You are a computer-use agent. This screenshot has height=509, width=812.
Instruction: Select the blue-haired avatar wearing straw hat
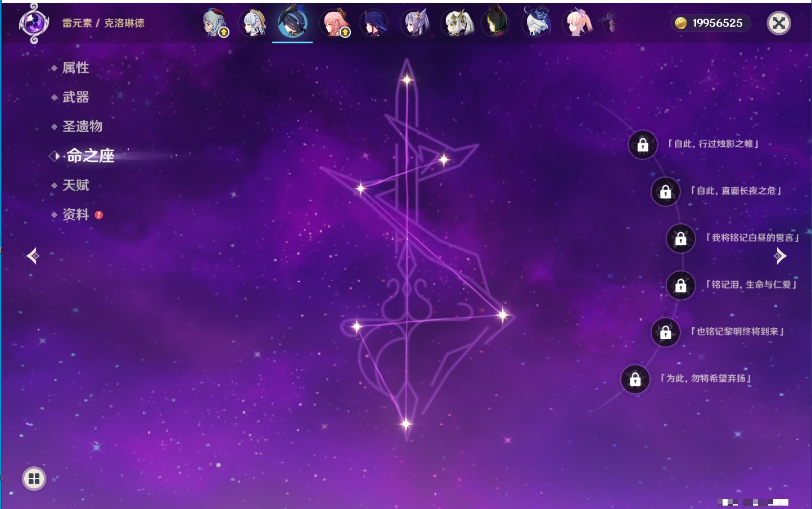click(x=254, y=23)
